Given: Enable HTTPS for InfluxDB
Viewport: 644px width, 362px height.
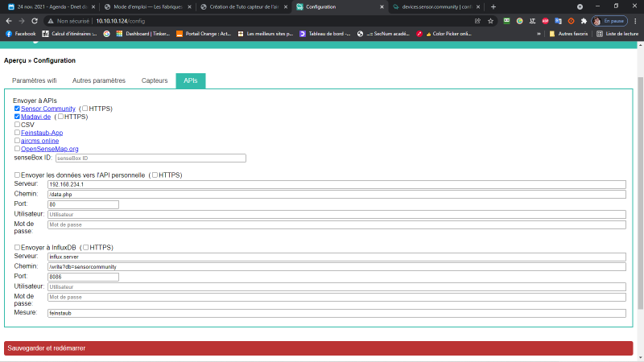Looking at the screenshot, I should tap(86, 247).
